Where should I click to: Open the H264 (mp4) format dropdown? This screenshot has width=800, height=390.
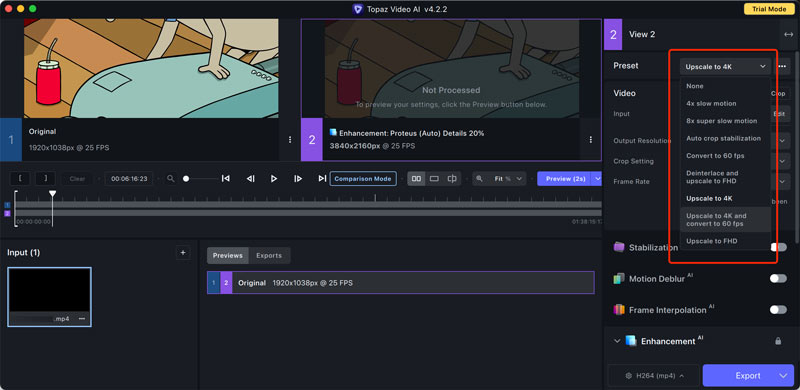654,376
